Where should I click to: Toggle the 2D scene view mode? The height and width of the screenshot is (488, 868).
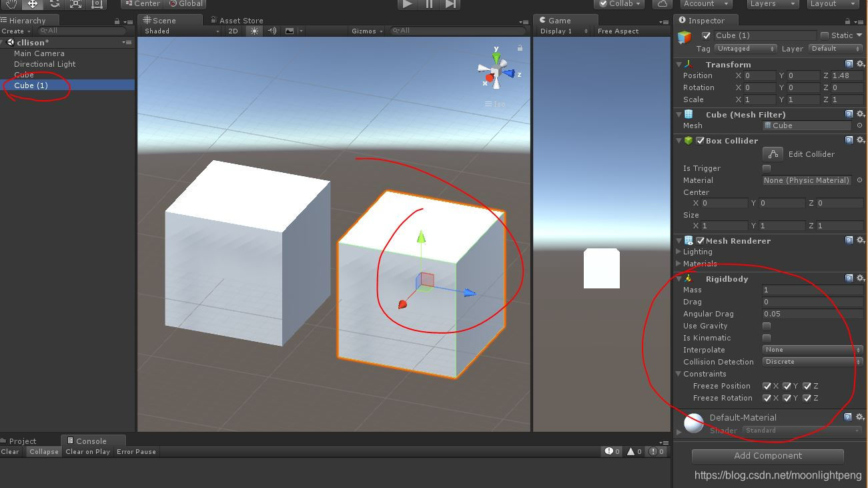tap(233, 31)
